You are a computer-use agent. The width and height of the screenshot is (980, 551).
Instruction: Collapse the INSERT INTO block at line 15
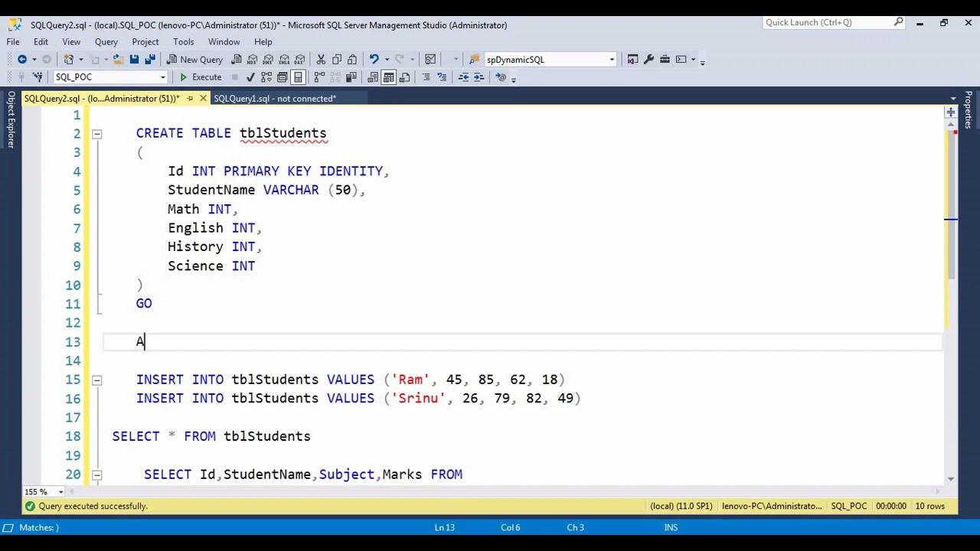(96, 380)
